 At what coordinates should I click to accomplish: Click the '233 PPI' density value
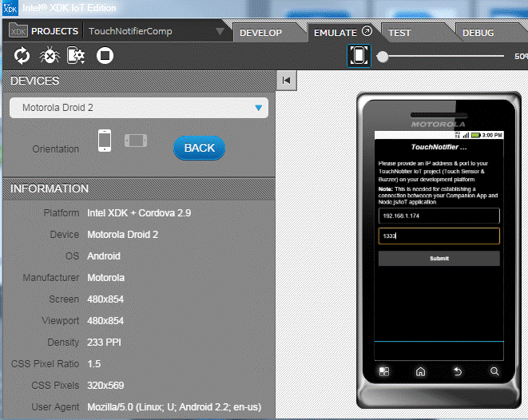click(104, 343)
